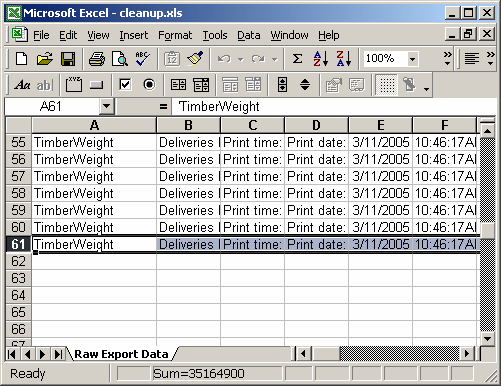This screenshot has width=501, height=386.
Task: Go to next sheet tab arrow
Action: tap(43, 354)
